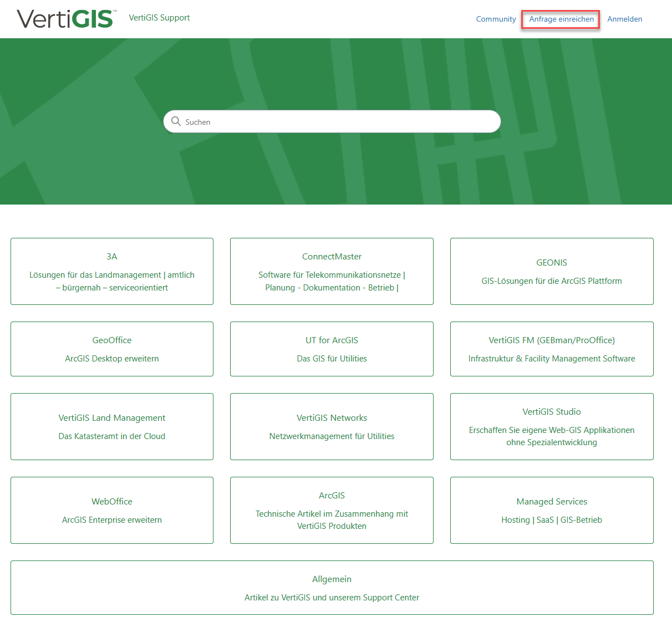Open the Community link
The height and width of the screenshot is (627, 672).
[496, 19]
